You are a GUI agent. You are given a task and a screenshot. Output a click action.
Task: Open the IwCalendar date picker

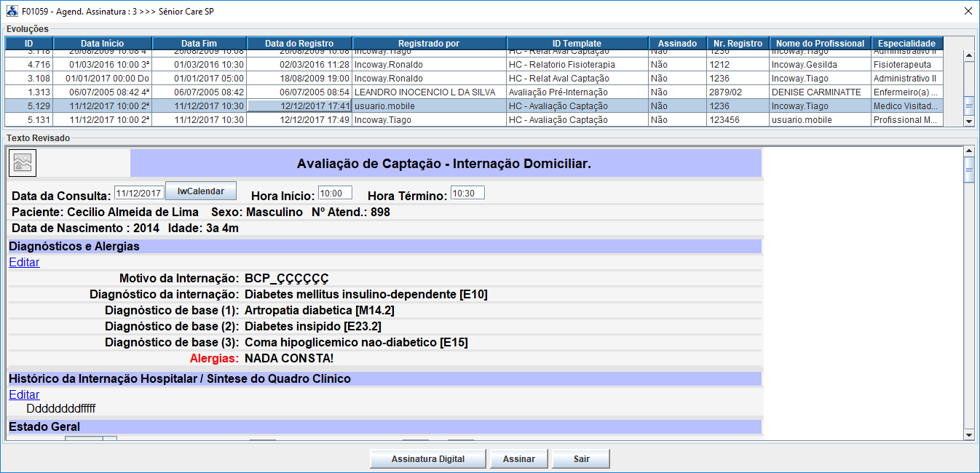pos(200,191)
